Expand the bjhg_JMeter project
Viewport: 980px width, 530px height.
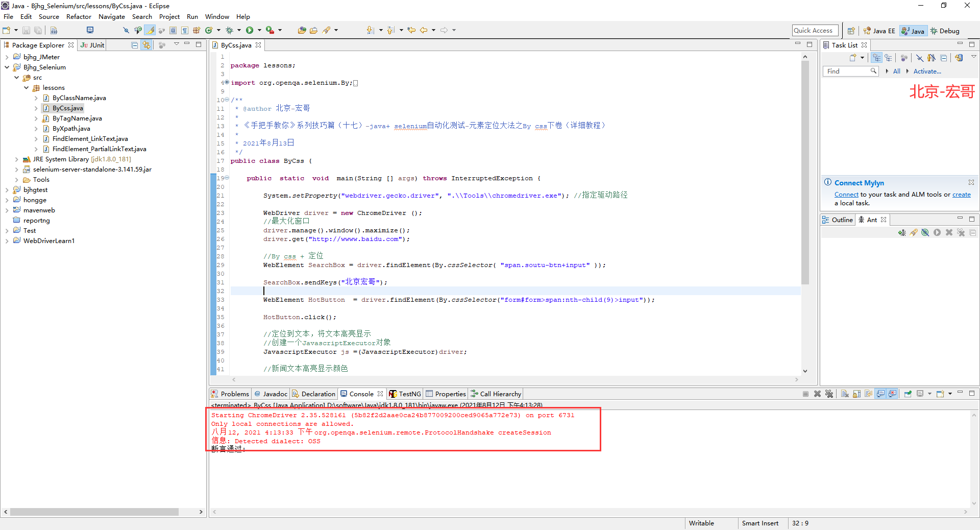pyautogui.click(x=7, y=57)
